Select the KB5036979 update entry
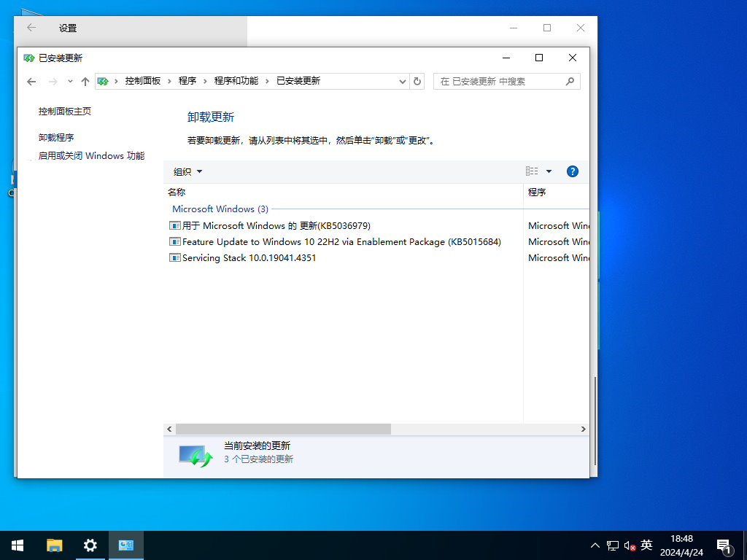 tap(275, 225)
